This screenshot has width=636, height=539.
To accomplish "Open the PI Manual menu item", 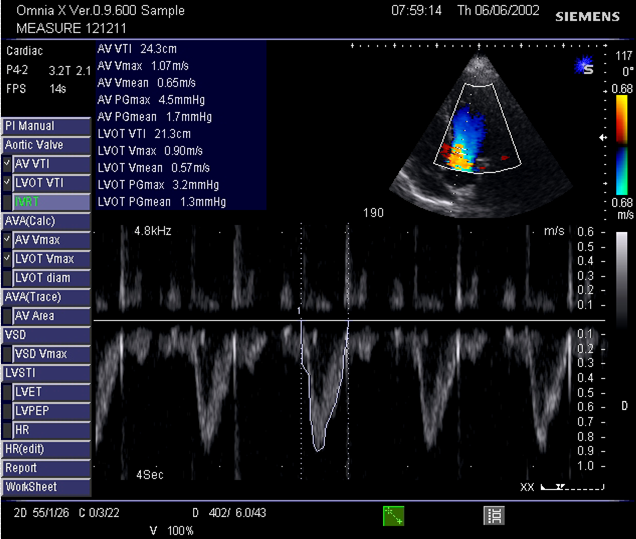I will 46,126.
